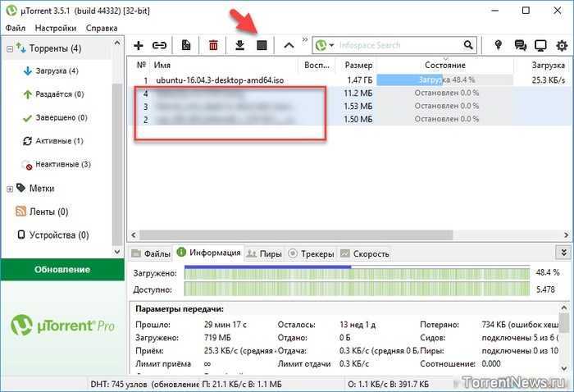574x392 pixels.
Task: Select Метки in sidebar
Action: [x=41, y=189]
